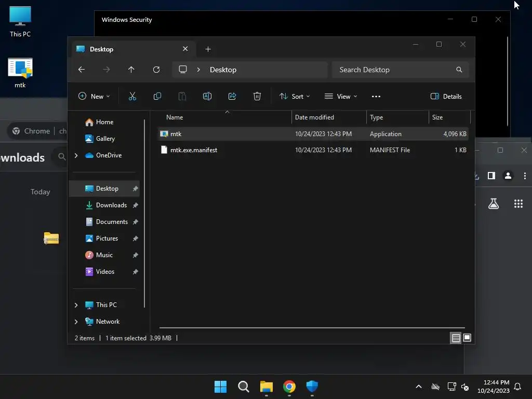Click the search magnifier in Search Desktop
The image size is (532, 399).
(459, 70)
